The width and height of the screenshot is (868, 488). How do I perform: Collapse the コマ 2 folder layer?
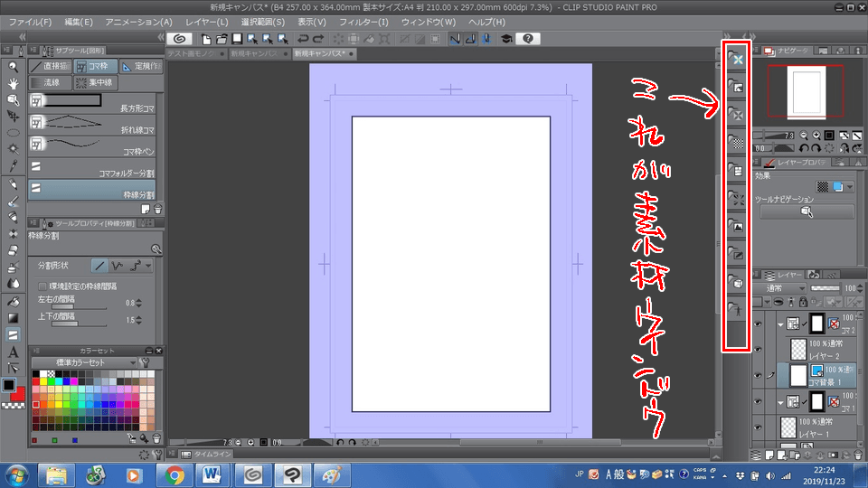[x=780, y=324]
